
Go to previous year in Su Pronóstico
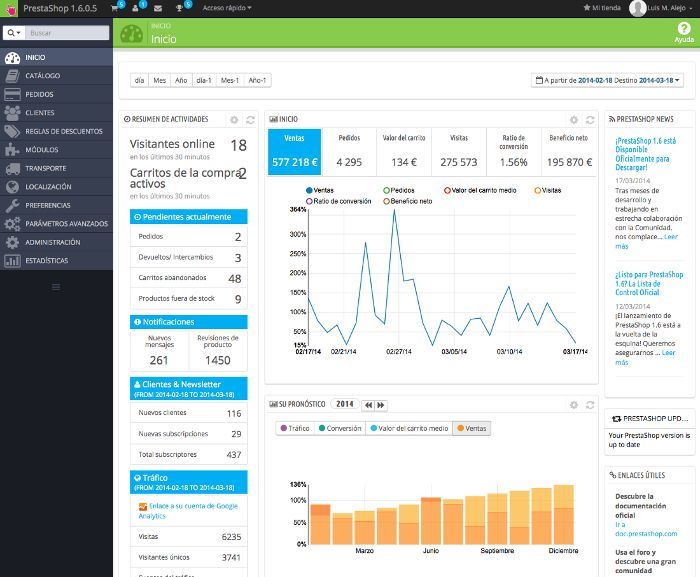click(368, 405)
